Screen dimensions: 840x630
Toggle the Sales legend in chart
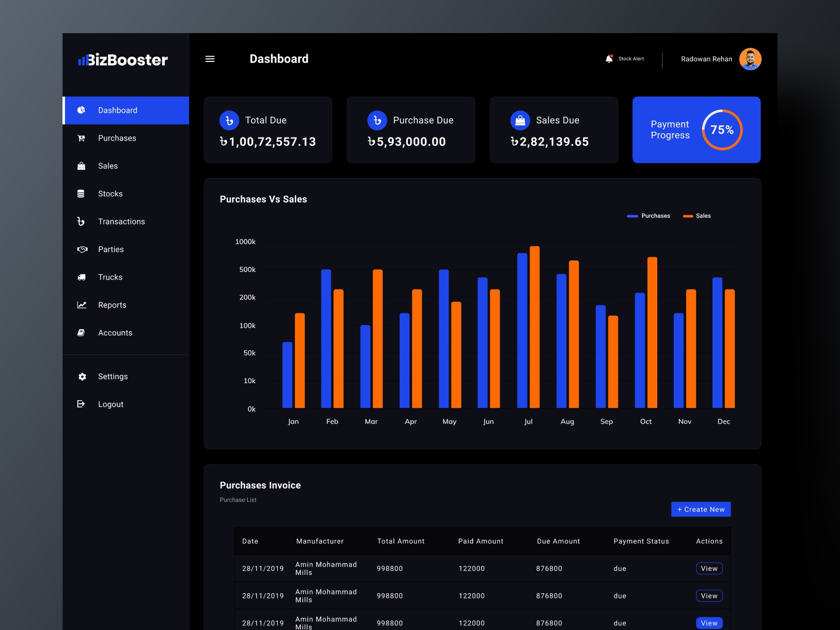pos(697,216)
